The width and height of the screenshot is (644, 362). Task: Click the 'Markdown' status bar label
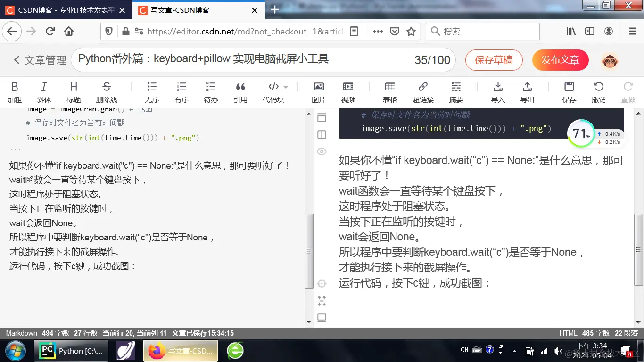[21, 333]
